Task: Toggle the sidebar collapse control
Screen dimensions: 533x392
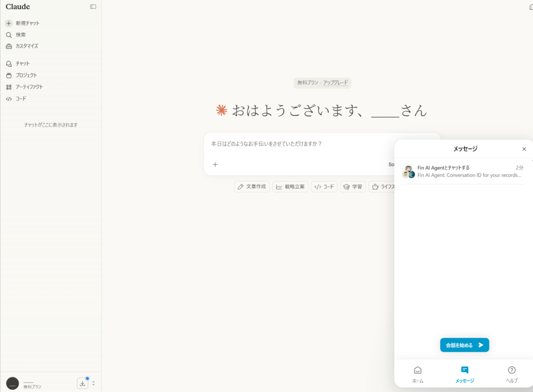Action: (x=93, y=6)
